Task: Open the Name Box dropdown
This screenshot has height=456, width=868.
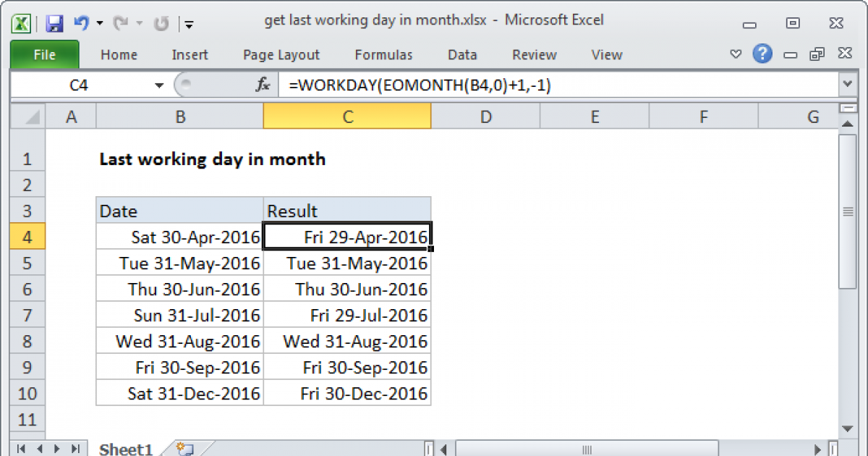Action: [159, 84]
